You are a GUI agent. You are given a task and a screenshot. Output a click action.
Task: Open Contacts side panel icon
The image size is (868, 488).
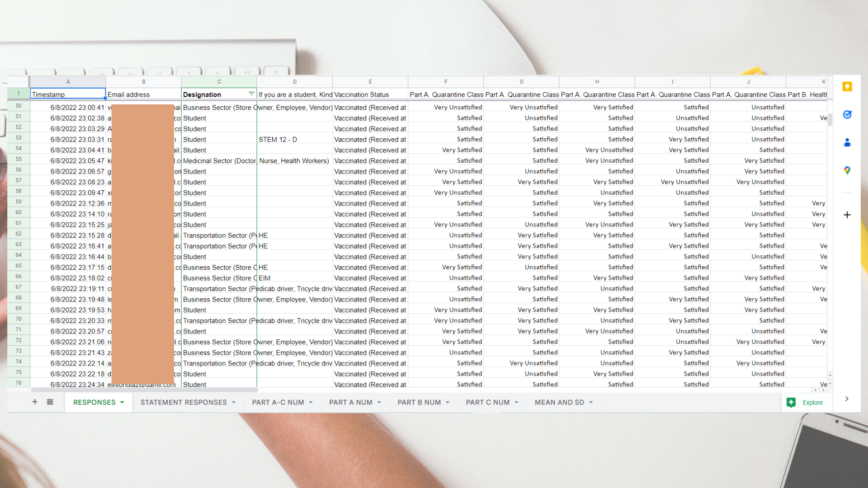847,143
